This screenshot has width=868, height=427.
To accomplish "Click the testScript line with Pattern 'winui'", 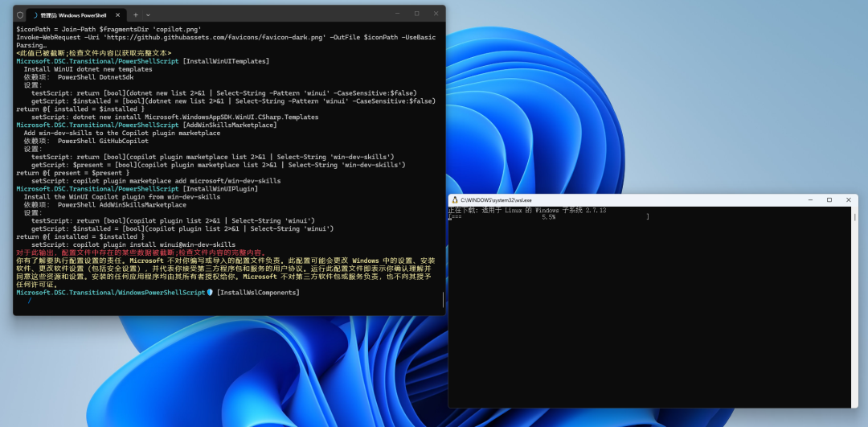I will [224, 93].
